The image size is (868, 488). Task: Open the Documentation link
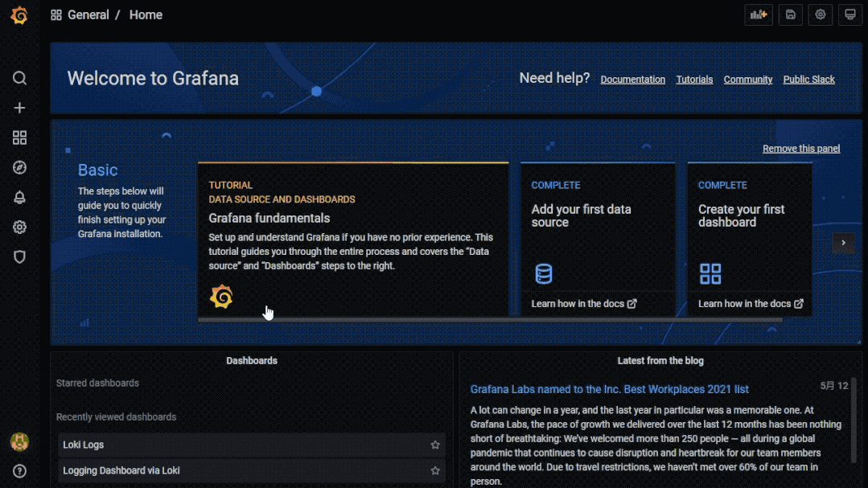click(633, 80)
